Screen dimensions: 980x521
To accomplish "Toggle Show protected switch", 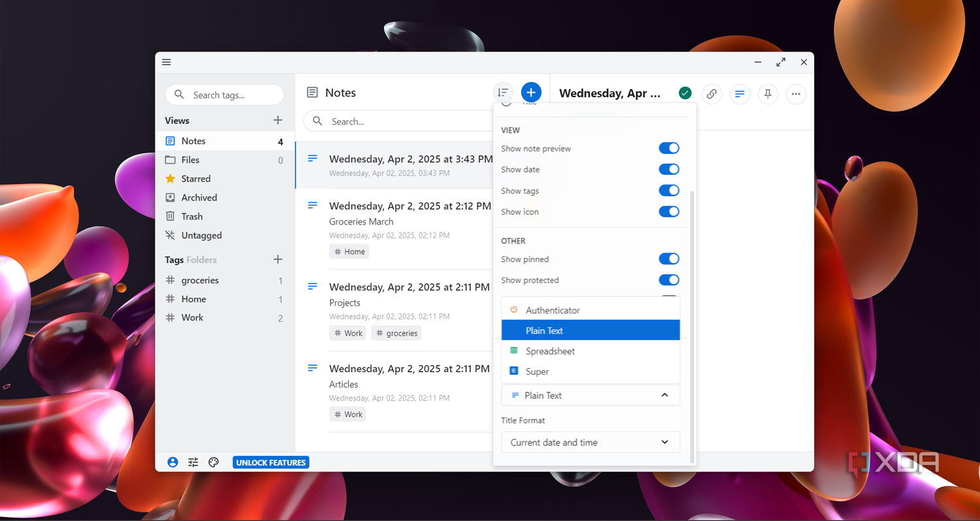I will point(669,280).
